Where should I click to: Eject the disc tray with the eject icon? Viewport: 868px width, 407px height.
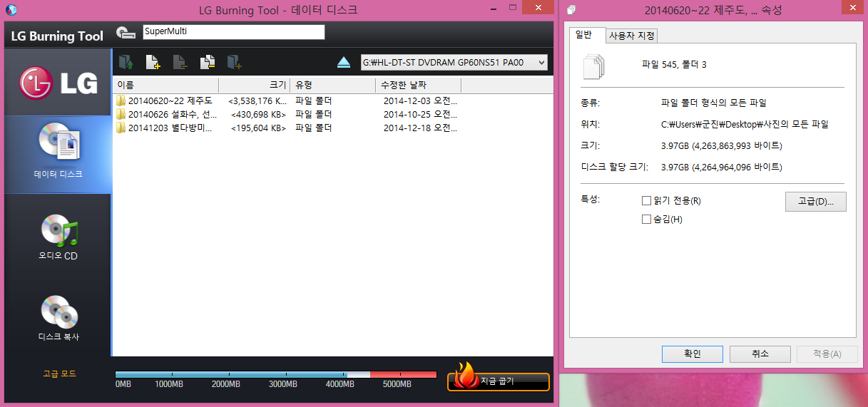pos(344,63)
